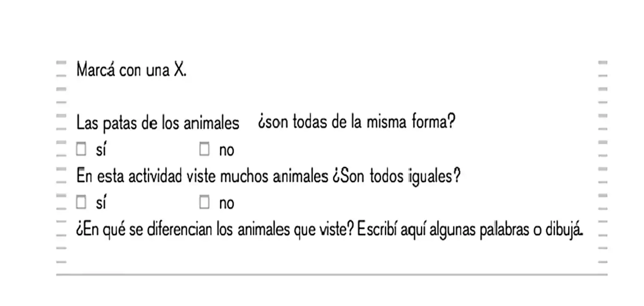The image size is (644, 306).
Task: Click '¿son todas de la misma forma?' question
Action: (356, 122)
